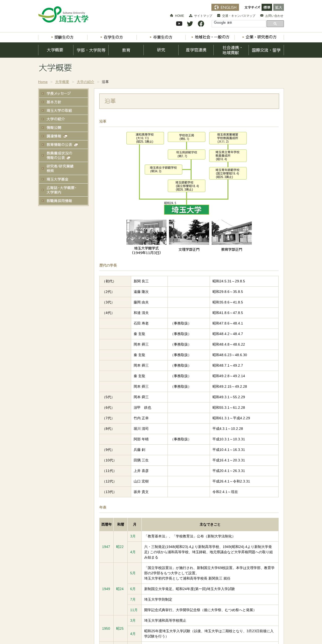This screenshot has width=322, height=644.
Task: Click the HOME house icon
Action: 172,16
